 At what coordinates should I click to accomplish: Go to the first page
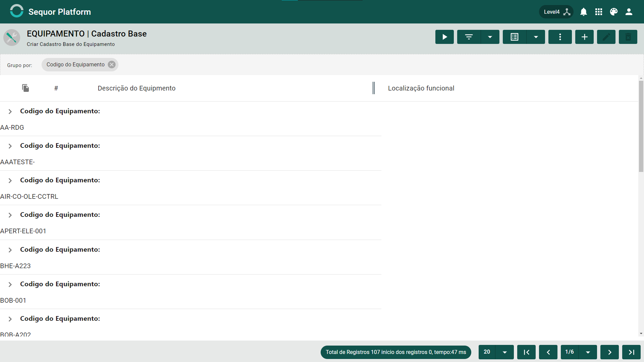(x=526, y=352)
